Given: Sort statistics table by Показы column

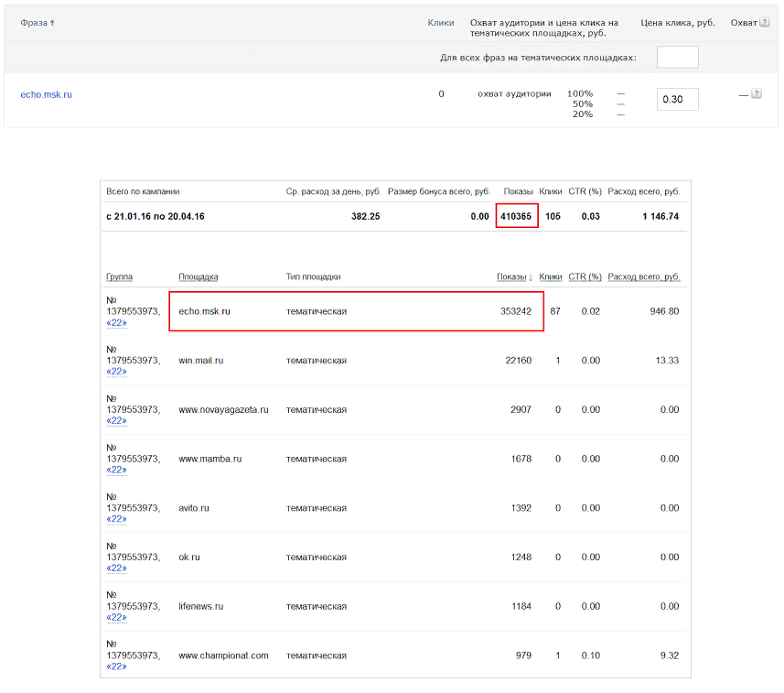Looking at the screenshot, I should (x=511, y=276).
